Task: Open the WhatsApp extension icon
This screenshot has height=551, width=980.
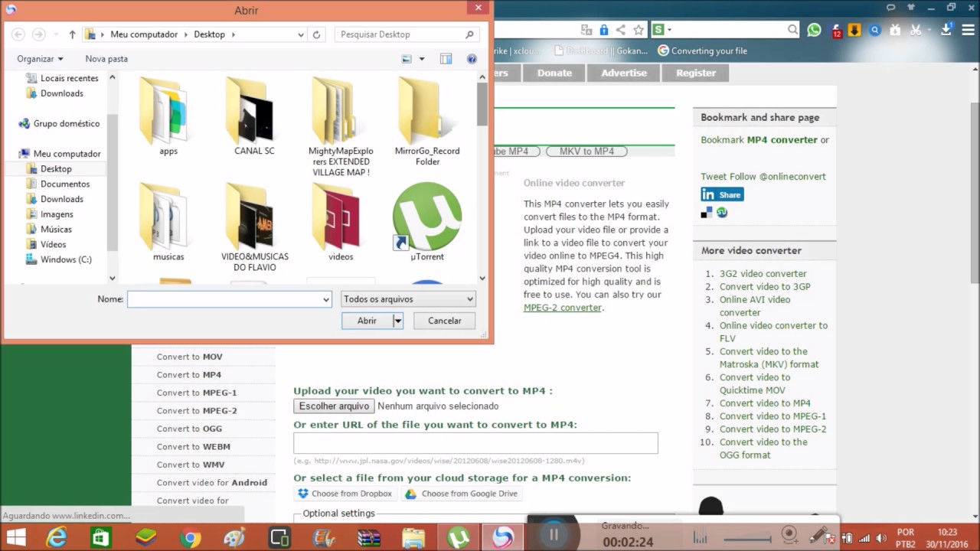Action: [814, 30]
